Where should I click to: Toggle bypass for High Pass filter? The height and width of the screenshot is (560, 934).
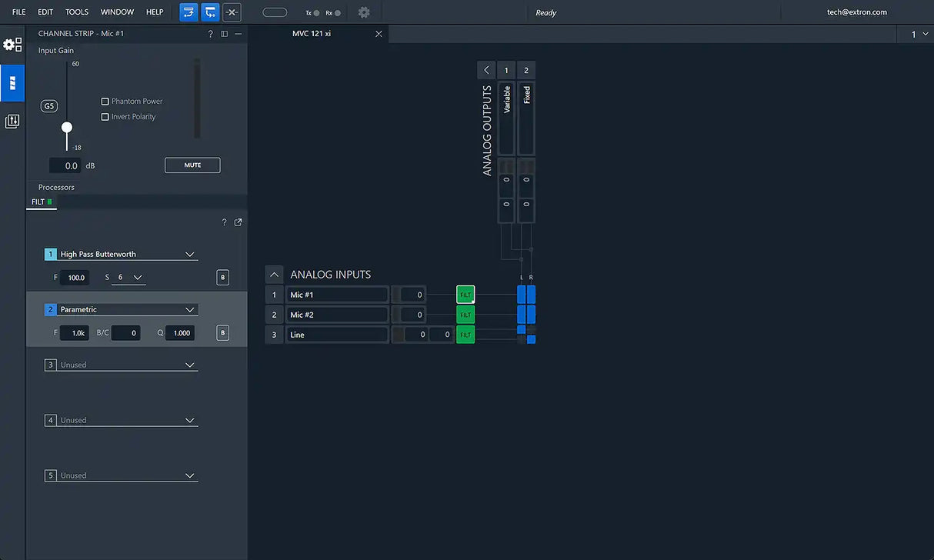pyautogui.click(x=222, y=278)
